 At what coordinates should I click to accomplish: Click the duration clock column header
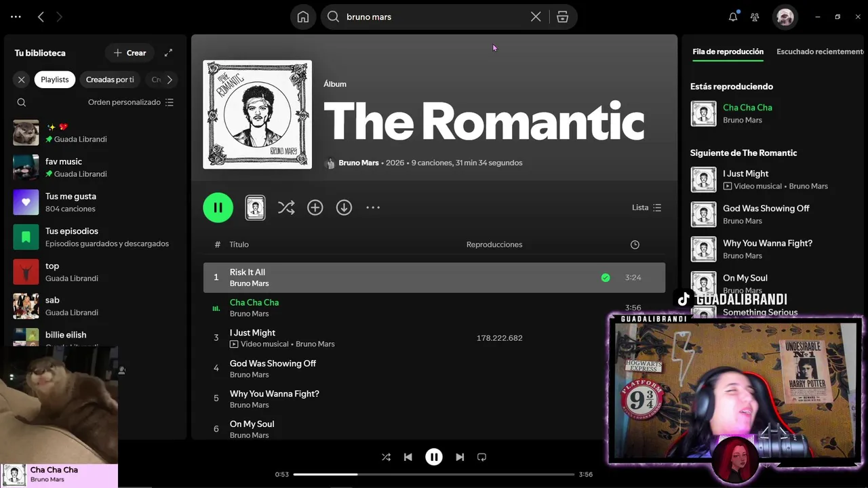[635, 245]
